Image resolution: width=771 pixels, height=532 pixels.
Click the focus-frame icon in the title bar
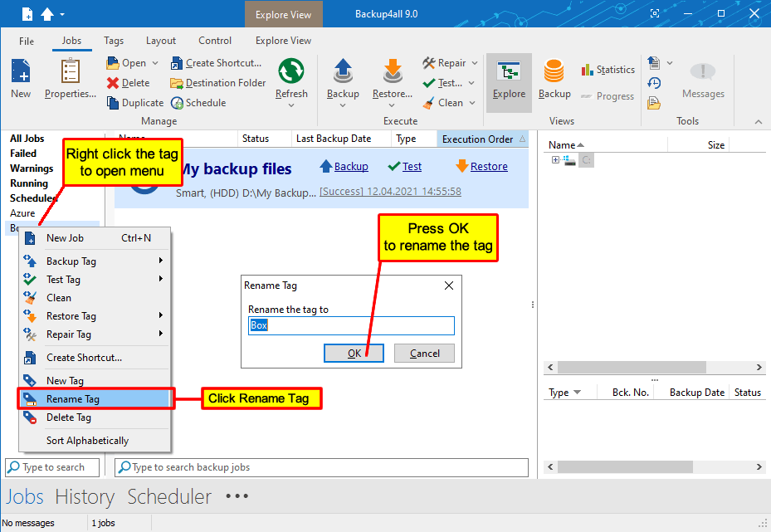pyautogui.click(x=655, y=14)
